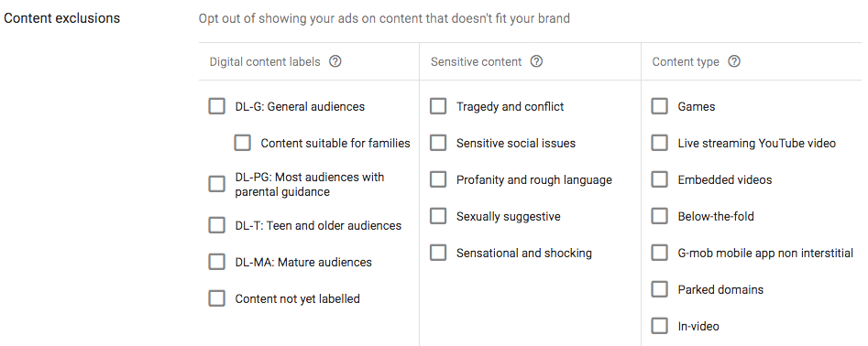
Task: Open help icon beside Sensitive content
Action: [x=536, y=61]
